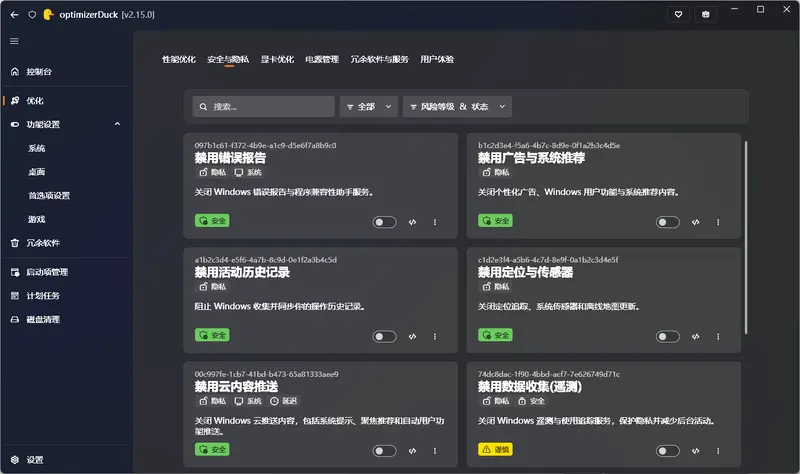Click 安全 badge on 禁用定位与传感器 card

pos(495,335)
